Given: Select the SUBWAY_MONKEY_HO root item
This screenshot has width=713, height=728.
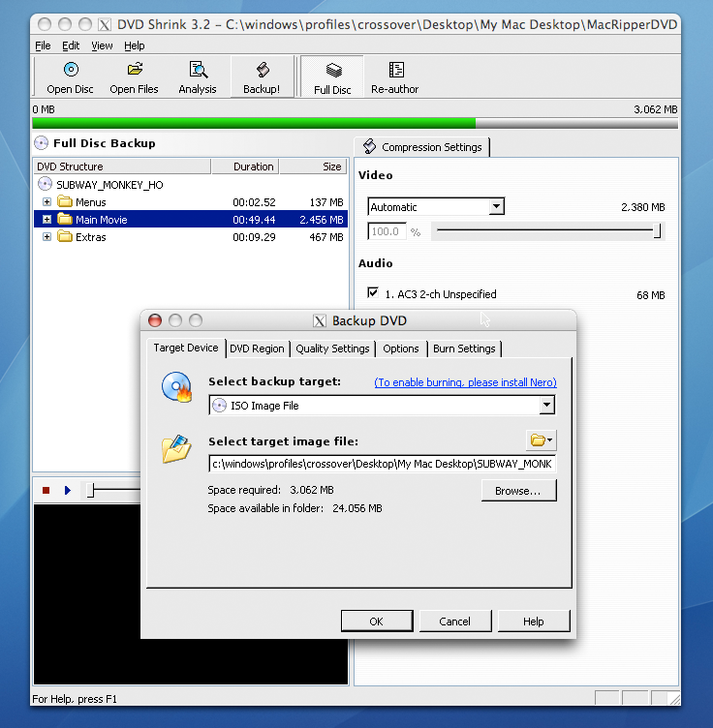Looking at the screenshot, I should pos(109,185).
